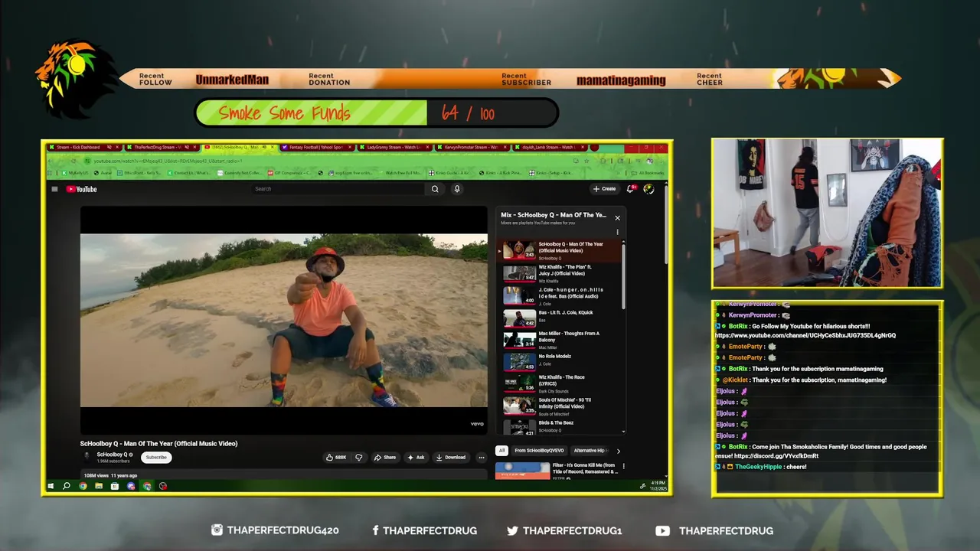980x551 pixels.
Task: Start voice search with microphone icon
Action: click(x=457, y=189)
